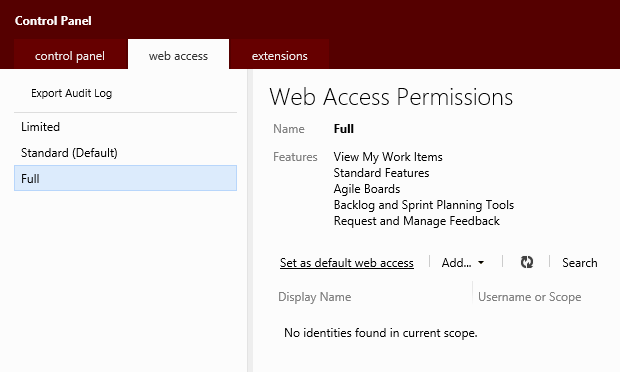The height and width of the screenshot is (372, 620).
Task: Click the vertical splitter between panes
Action: (x=250, y=220)
